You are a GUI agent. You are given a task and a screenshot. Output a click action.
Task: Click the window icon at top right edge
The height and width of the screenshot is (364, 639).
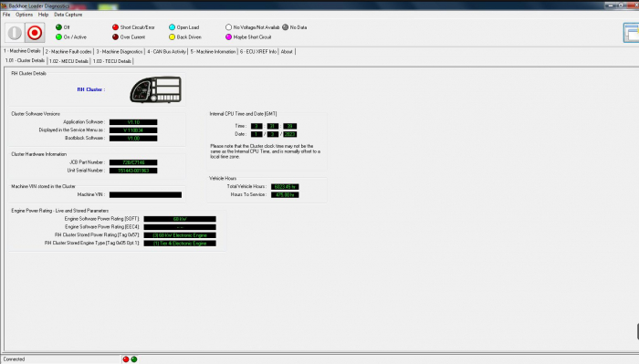point(632,33)
